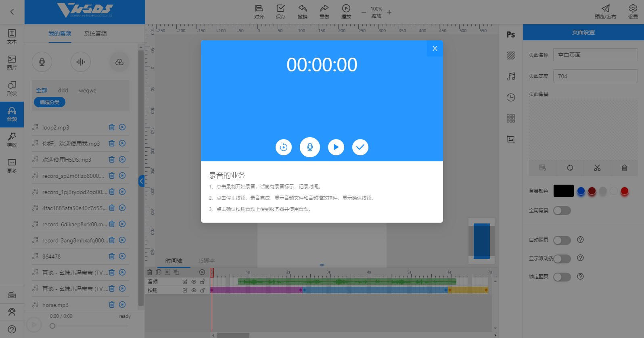Select the weqwe category filter
Viewport: 644px width, 338px height.
point(88,90)
